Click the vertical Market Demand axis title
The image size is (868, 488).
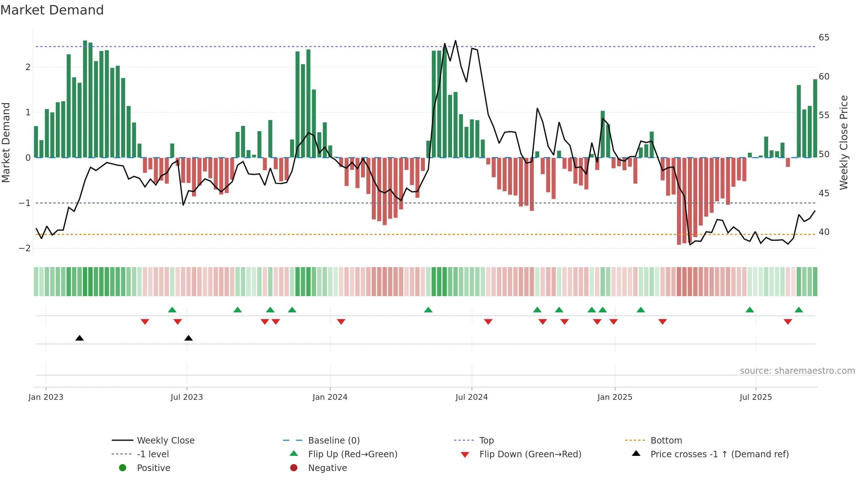coord(6,142)
